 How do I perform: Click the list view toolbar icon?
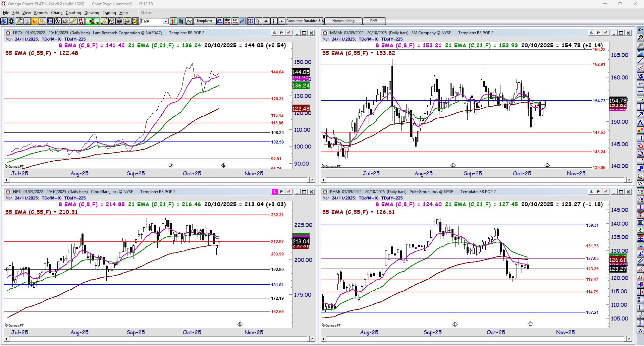click(50, 21)
